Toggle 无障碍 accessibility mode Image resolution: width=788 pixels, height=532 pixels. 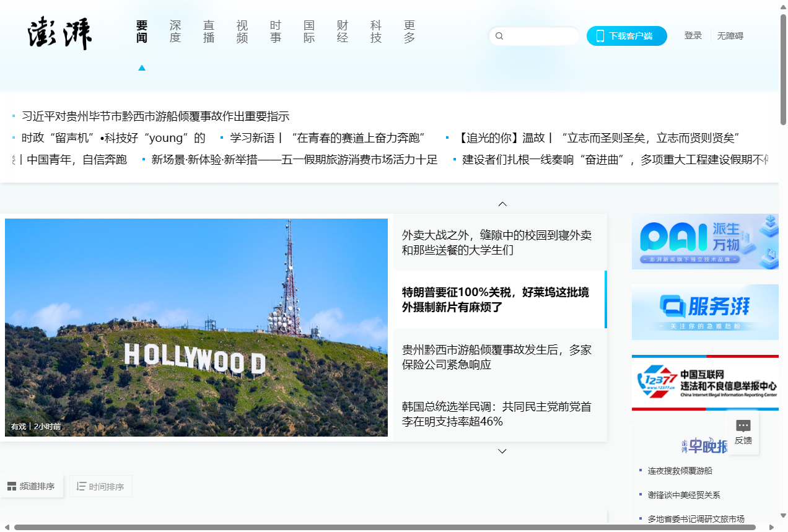(x=730, y=36)
